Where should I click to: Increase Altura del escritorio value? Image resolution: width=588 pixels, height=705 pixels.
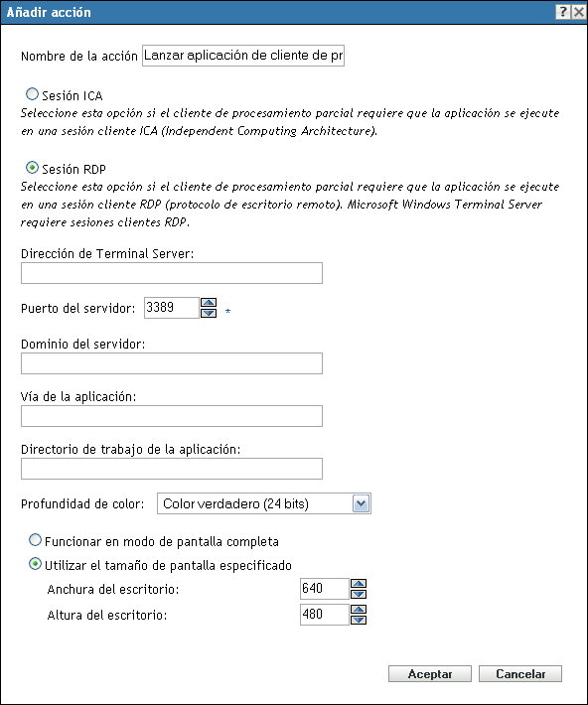pyautogui.click(x=359, y=610)
